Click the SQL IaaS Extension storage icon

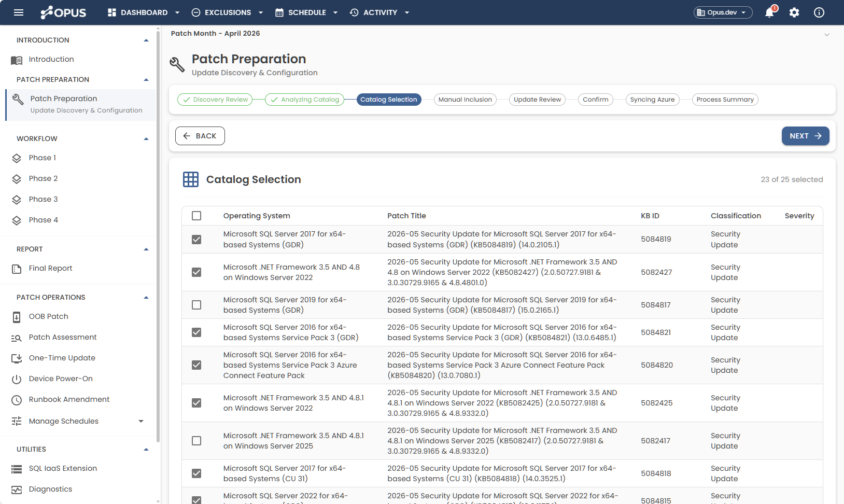pos(17,469)
